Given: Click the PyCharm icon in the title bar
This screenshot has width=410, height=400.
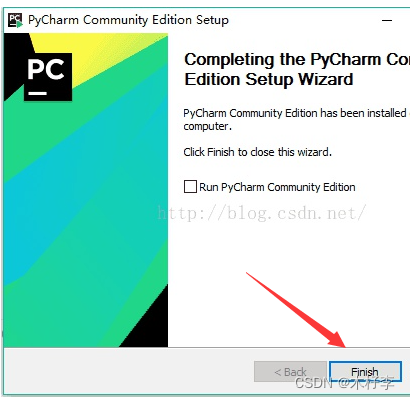Looking at the screenshot, I should click(x=15, y=20).
